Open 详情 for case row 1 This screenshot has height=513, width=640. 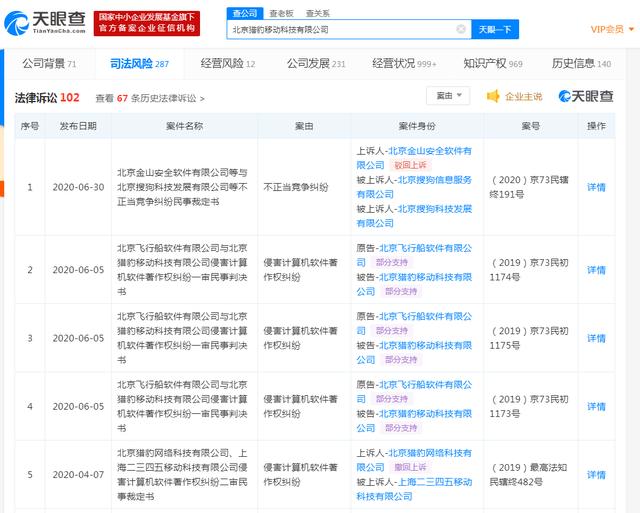[596, 187]
